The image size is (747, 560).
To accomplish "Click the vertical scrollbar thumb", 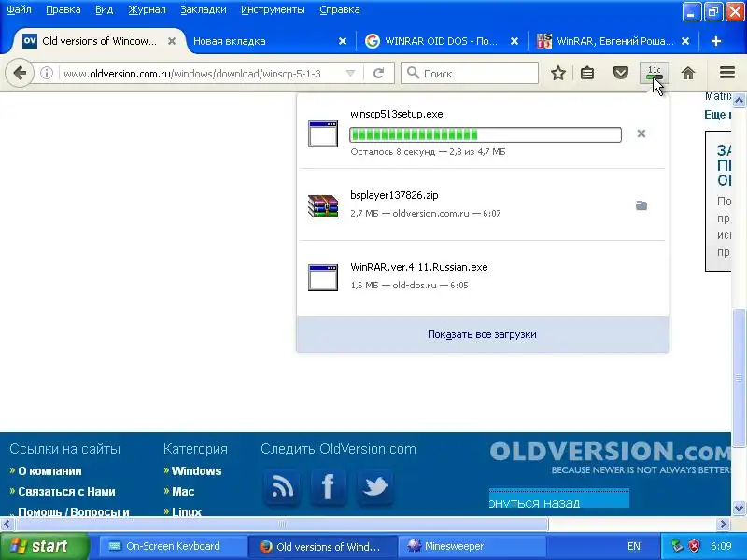I will click(739, 378).
